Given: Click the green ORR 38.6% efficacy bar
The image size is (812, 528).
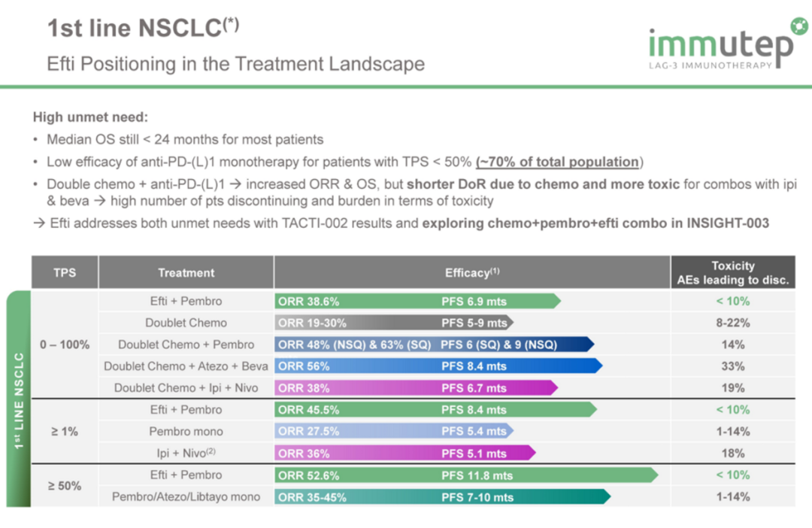Looking at the screenshot, I should (417, 302).
